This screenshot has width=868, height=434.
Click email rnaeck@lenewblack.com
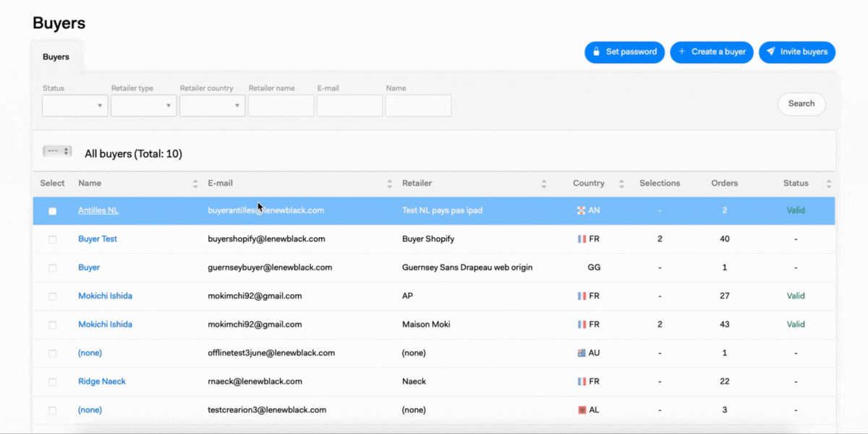click(x=255, y=381)
